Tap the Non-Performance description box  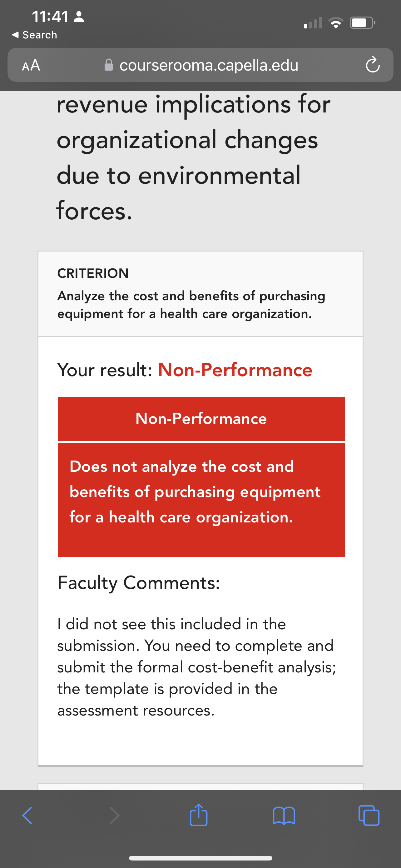[x=201, y=500]
